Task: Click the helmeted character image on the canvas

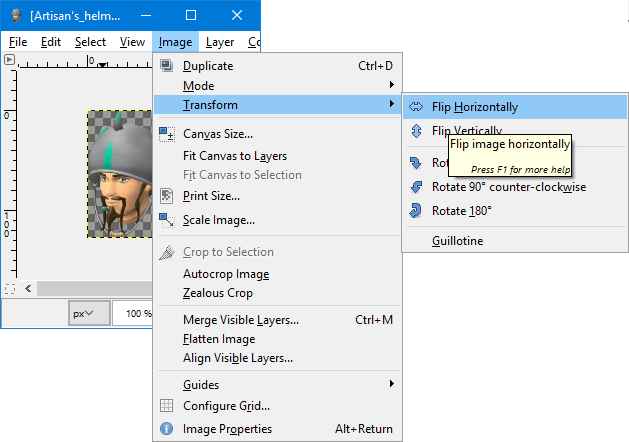Action: [120, 175]
